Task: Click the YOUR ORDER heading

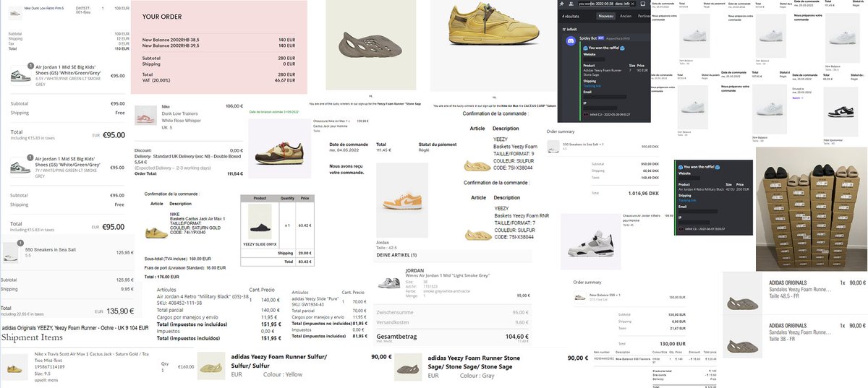Action: point(162,16)
